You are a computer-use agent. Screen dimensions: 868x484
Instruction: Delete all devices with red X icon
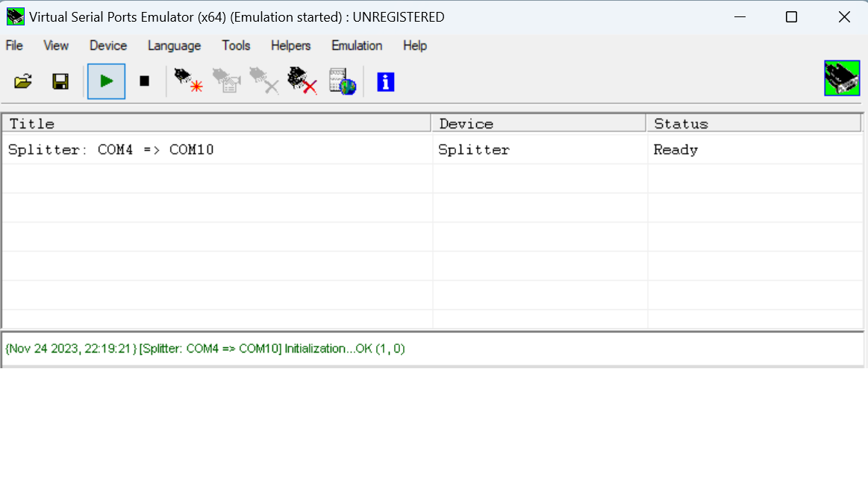(x=302, y=81)
